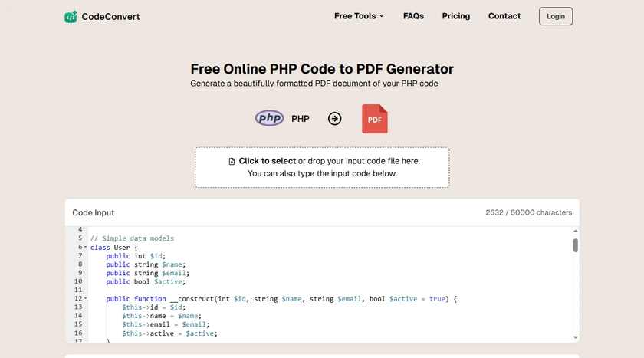This screenshot has width=644, height=358.
Task: Click the code editor scroll up arrow
Action: coord(576,232)
